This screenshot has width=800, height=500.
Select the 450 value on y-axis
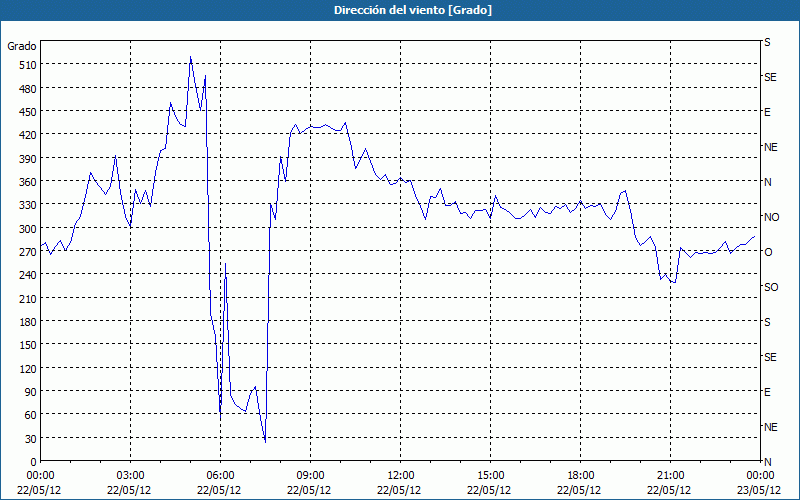[x=27, y=112]
